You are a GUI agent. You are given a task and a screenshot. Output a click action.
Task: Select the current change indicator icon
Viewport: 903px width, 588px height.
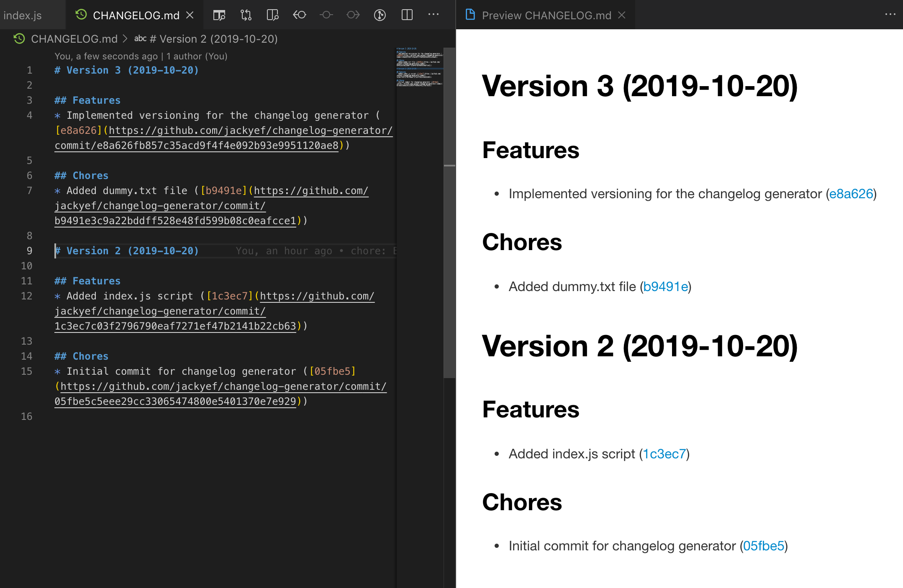pos(326,15)
